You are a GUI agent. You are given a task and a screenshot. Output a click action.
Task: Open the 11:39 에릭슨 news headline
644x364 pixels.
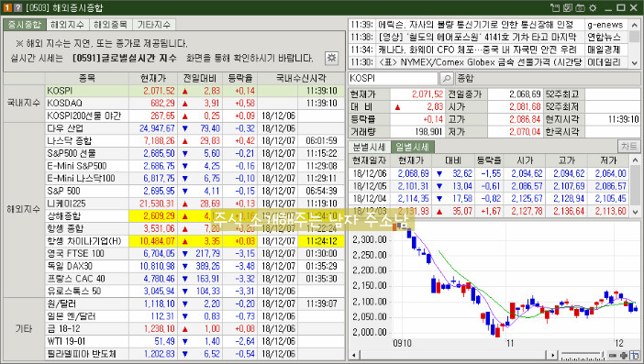475,25
